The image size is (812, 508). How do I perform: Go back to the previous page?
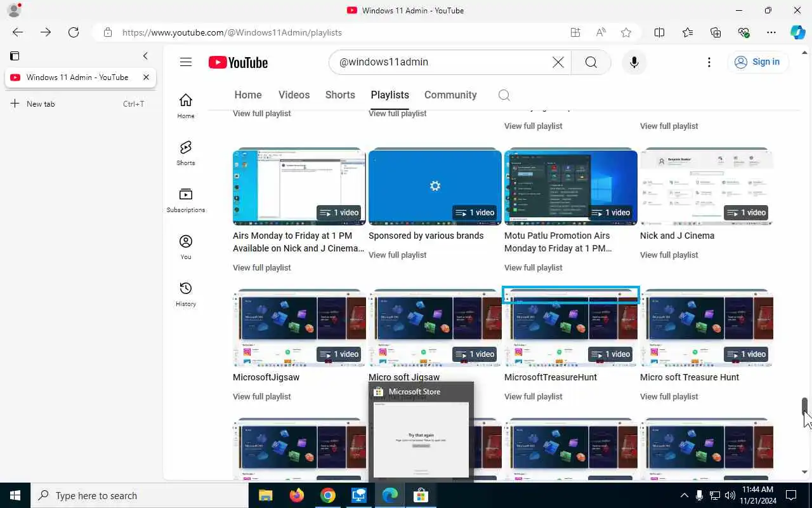point(18,32)
